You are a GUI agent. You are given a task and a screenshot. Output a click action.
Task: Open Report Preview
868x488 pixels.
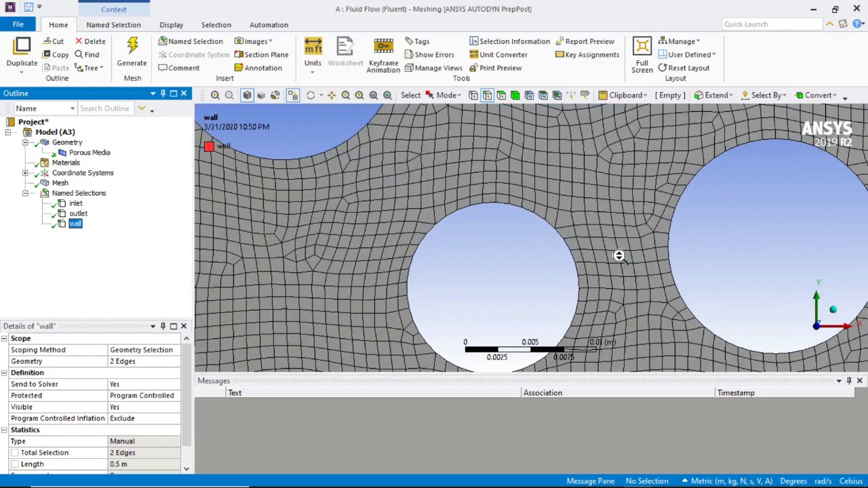(585, 41)
